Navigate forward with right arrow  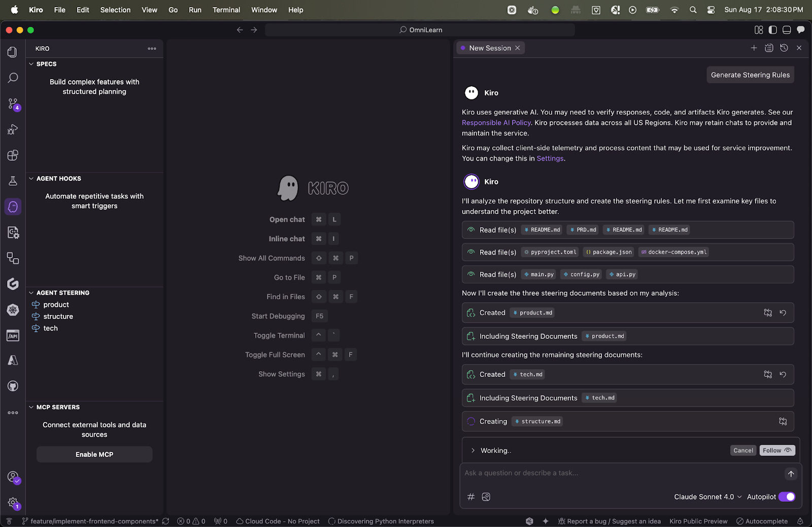tap(254, 30)
